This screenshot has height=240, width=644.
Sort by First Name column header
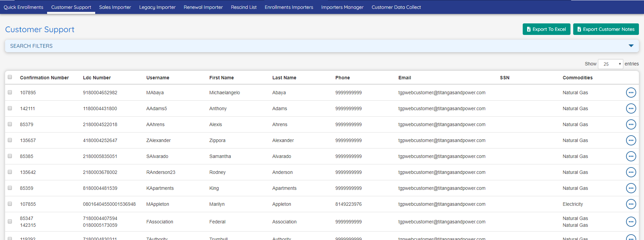pyautogui.click(x=222, y=78)
